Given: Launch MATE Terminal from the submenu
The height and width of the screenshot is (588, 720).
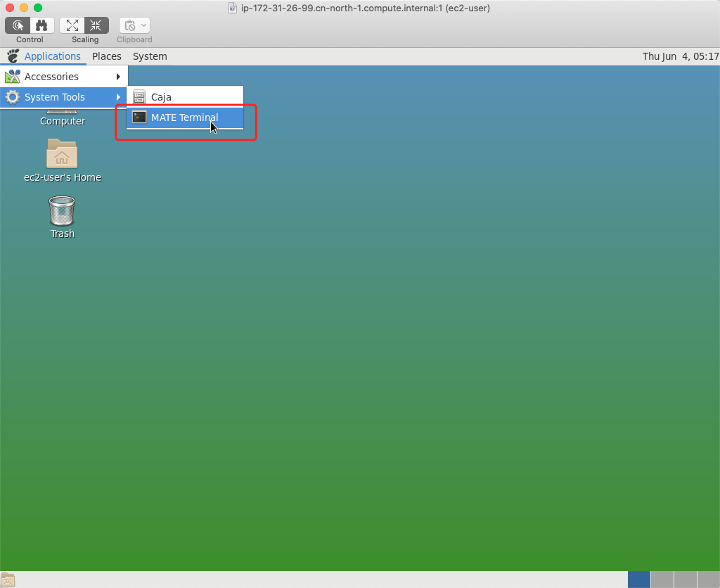Looking at the screenshot, I should click(184, 117).
